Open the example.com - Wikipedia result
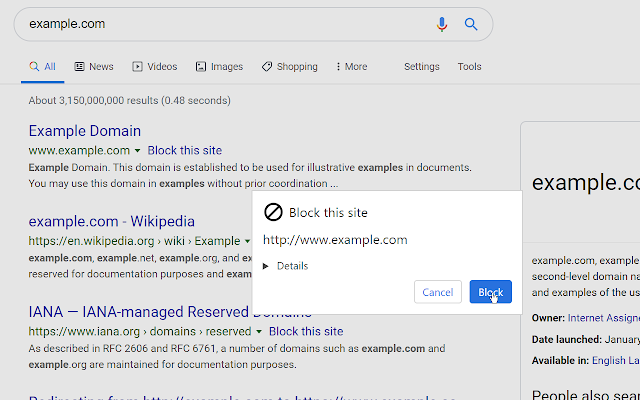 111,221
